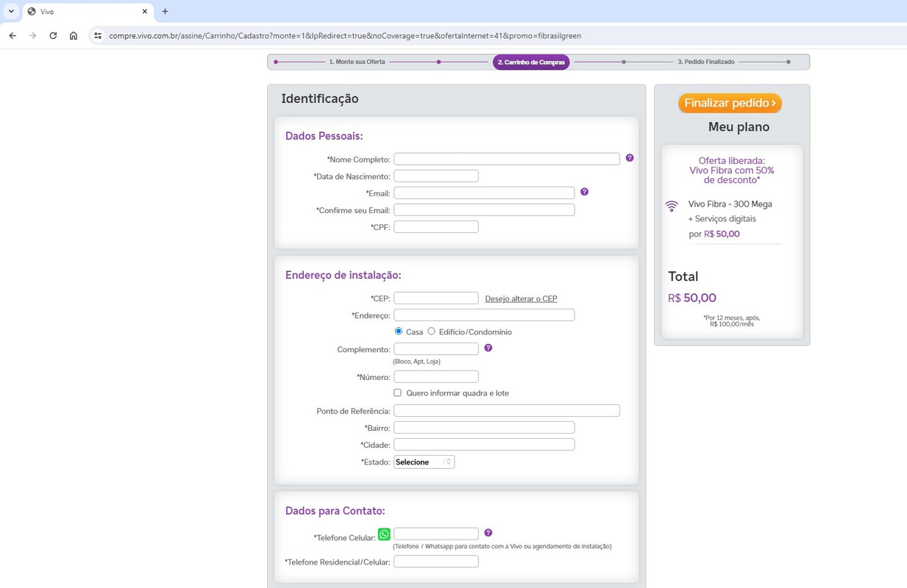Click the help icon next to Telefone Celular
This screenshot has height=588, width=907.
click(x=488, y=533)
